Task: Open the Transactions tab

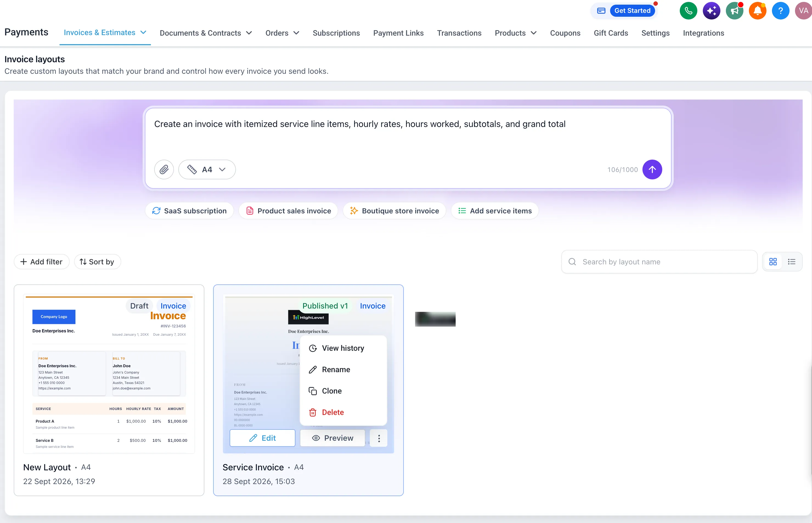Action: (459, 33)
